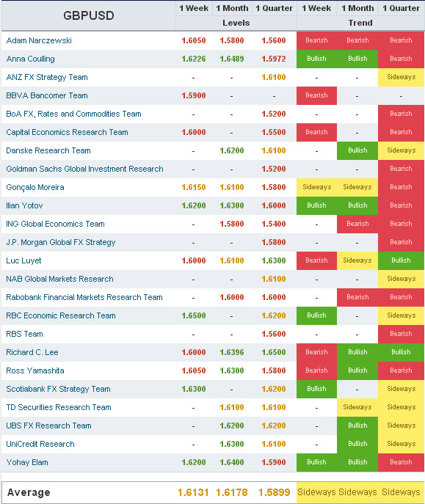Select Anna Coulling's 1 Quarter level 1.5972
This screenshot has width=425, height=504.
click(274, 59)
